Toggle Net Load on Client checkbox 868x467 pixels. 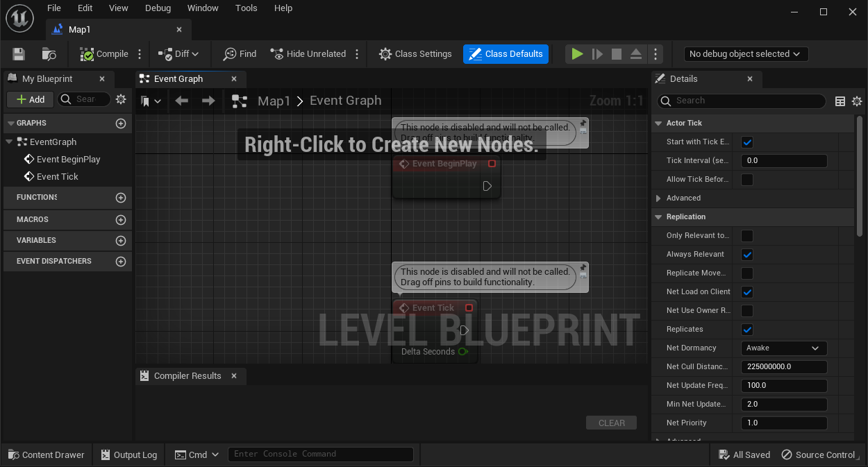747,292
